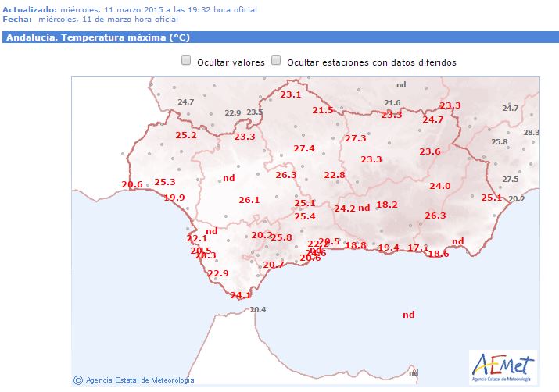The image size is (559, 392).
Task: Click the gray 20.4 station near Ceuta
Action: [257, 310]
